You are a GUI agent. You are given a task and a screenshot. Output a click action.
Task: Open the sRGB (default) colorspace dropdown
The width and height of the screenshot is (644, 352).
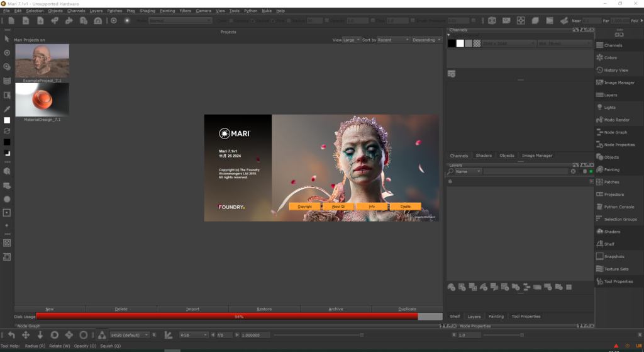tap(130, 335)
